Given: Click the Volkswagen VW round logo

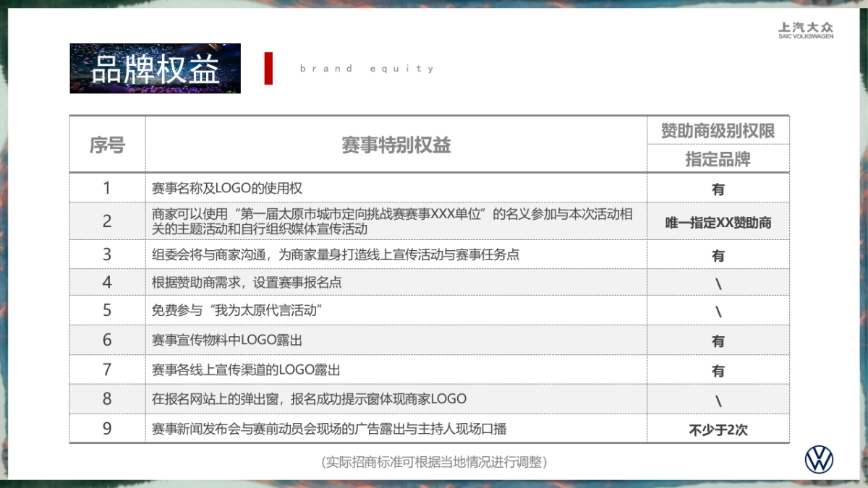Looking at the screenshot, I should point(819,460).
